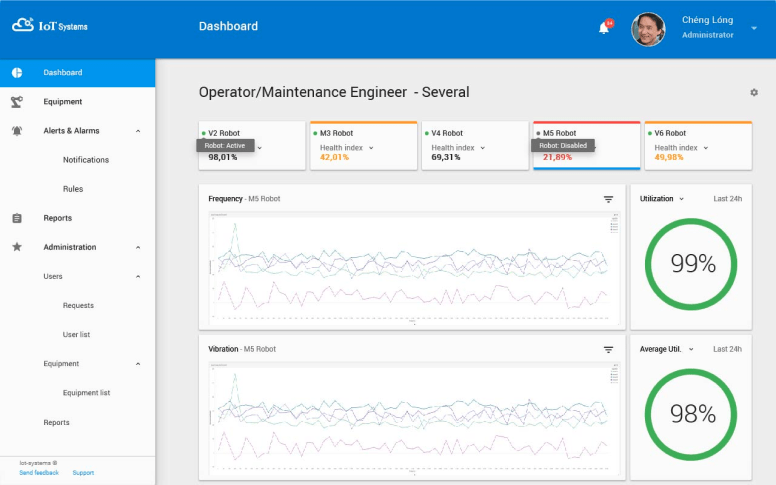776x485 pixels.
Task: Open M3 Robot Health index dropdown
Action: tap(371, 148)
